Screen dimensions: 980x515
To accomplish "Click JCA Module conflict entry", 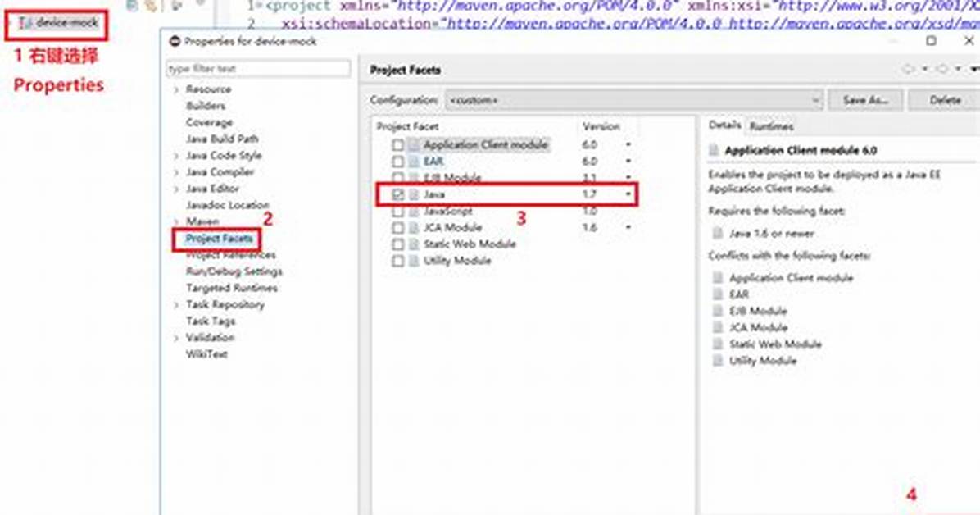I will (758, 327).
